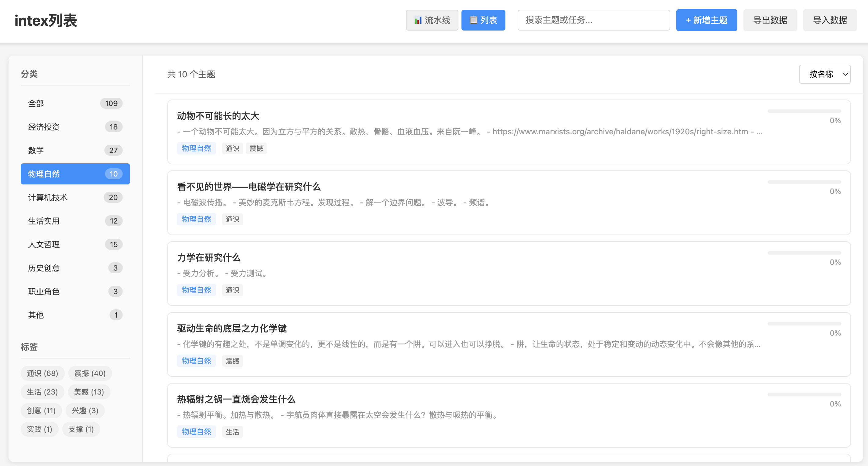Viewport: 868px width, 466px height.
Task: Toggle the 震撼 (40) tag filter
Action: pos(90,373)
